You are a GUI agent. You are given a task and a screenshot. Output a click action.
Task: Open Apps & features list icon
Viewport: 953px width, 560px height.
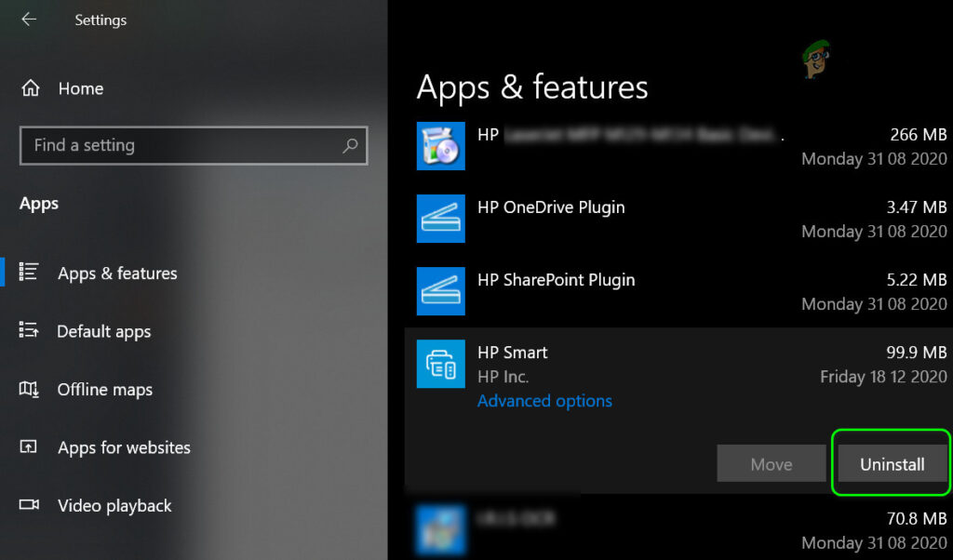point(29,272)
